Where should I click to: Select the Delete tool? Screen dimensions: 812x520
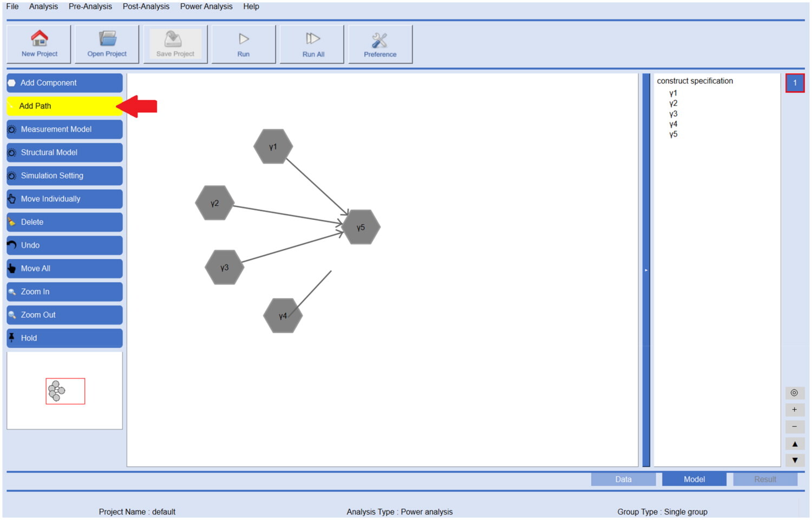point(64,222)
